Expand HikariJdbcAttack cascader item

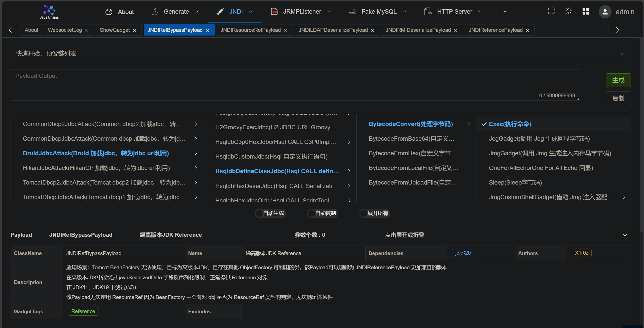tap(195, 168)
